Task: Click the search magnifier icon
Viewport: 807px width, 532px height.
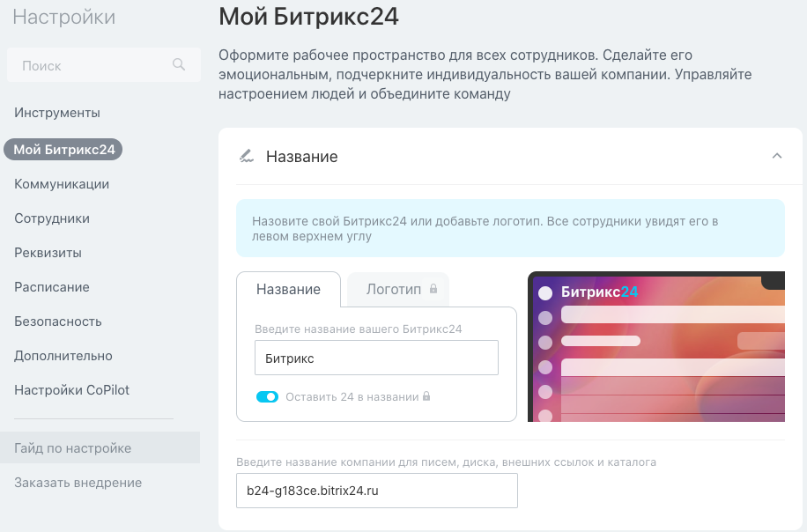Action: click(x=179, y=65)
